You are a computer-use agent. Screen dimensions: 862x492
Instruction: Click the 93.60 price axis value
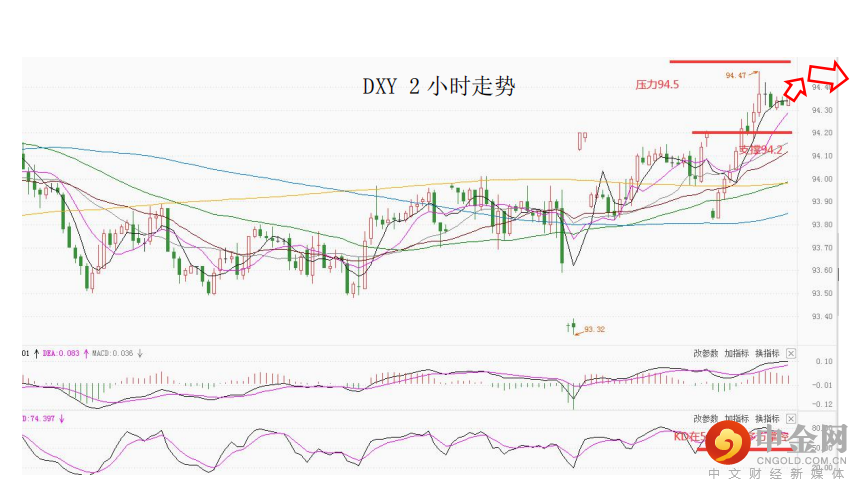point(822,270)
